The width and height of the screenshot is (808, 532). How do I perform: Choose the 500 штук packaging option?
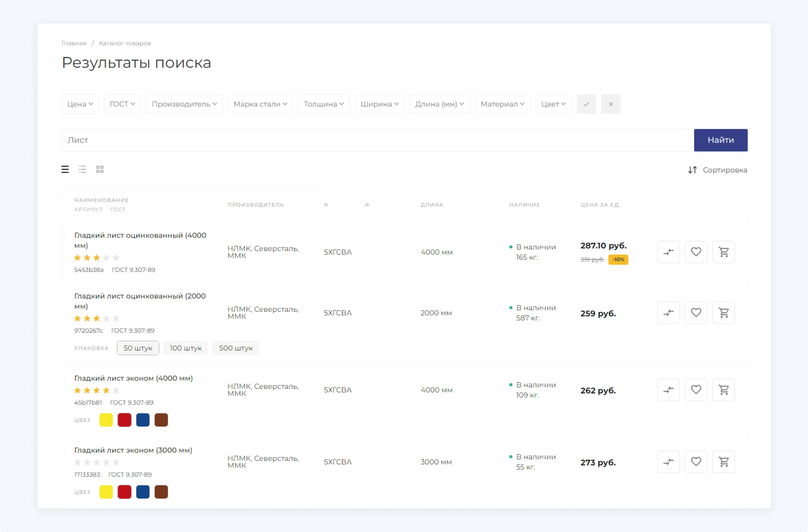pos(236,348)
